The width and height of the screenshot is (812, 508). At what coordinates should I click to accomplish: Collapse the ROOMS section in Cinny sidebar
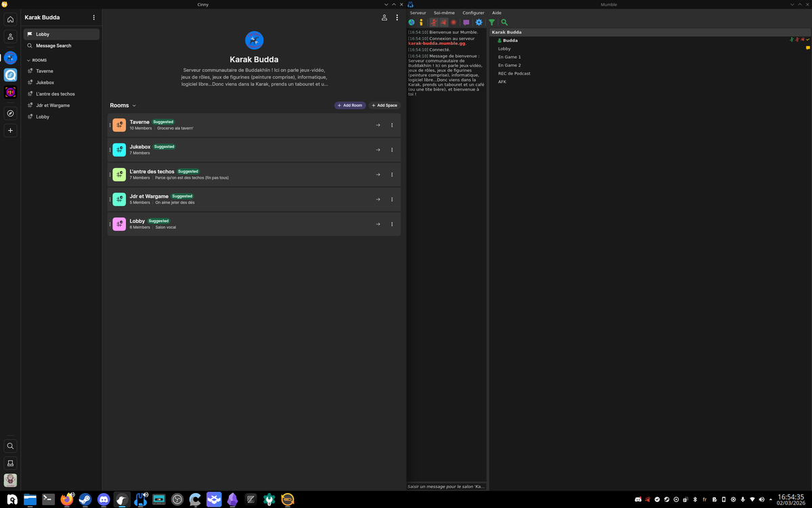(29, 60)
